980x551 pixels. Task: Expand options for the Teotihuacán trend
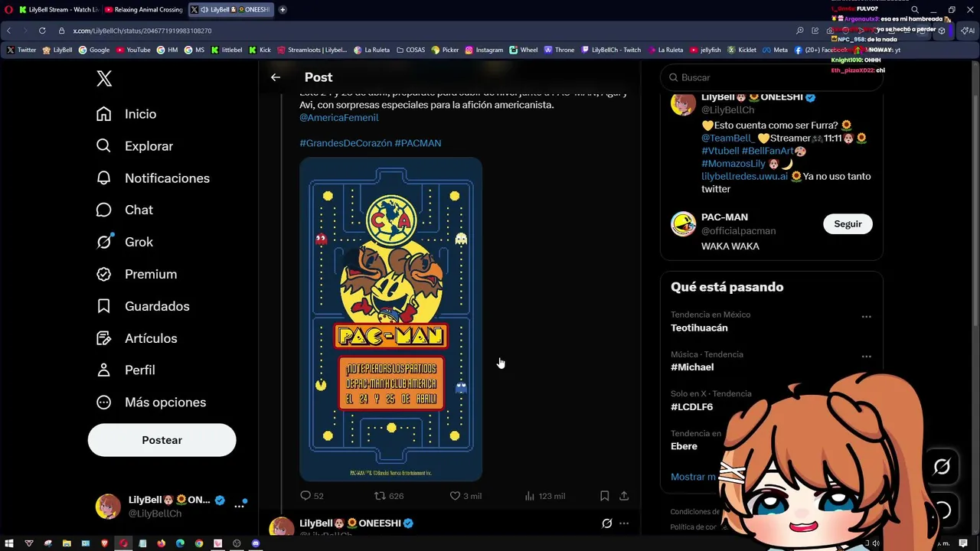click(x=866, y=317)
